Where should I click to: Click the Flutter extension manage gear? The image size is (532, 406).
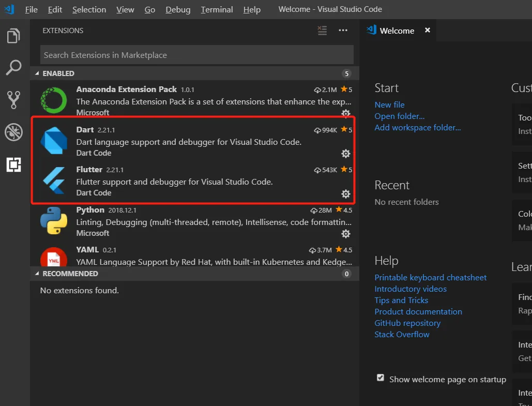point(346,193)
